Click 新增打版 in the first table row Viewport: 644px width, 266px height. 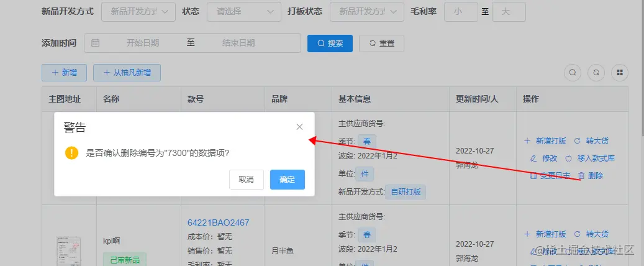[x=545, y=141]
